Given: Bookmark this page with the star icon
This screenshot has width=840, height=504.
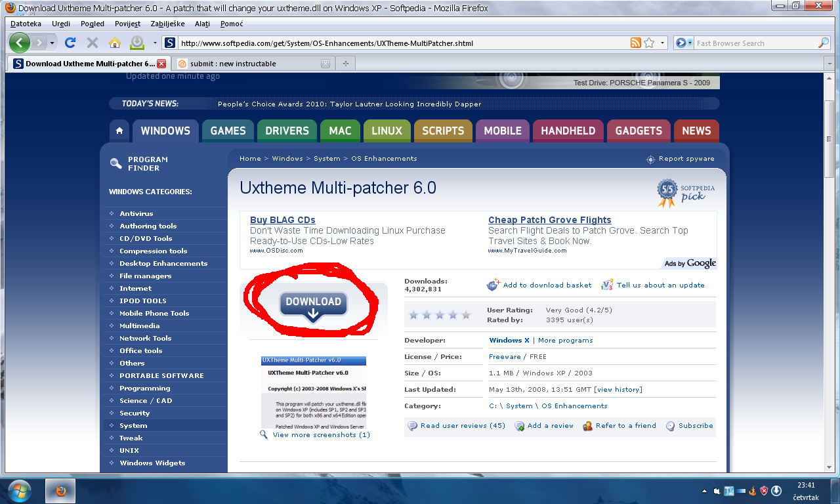Looking at the screenshot, I should point(649,43).
